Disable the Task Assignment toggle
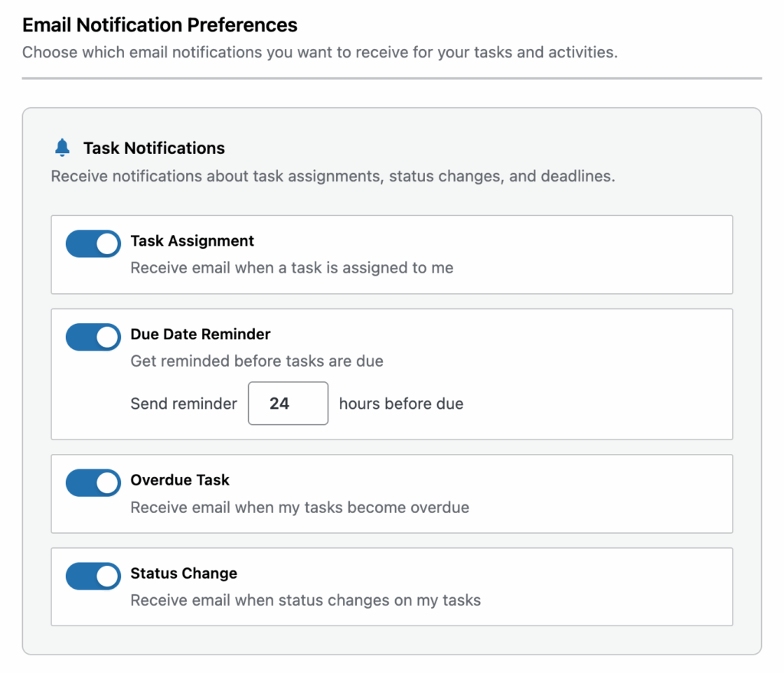 93,244
